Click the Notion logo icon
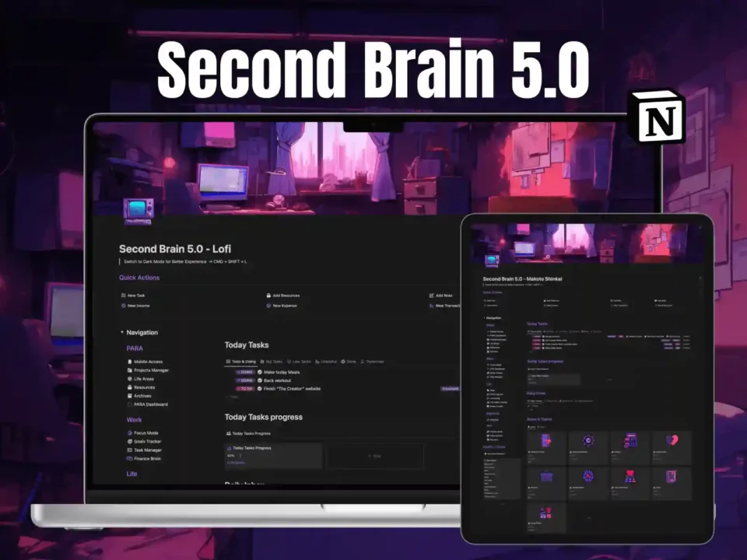Screen dimensions: 747x560 (658, 117)
